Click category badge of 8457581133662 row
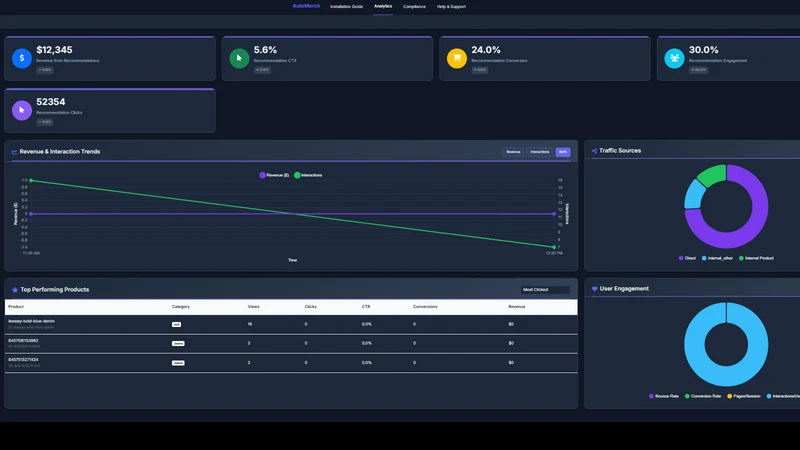The width and height of the screenshot is (800, 450). coord(178,343)
